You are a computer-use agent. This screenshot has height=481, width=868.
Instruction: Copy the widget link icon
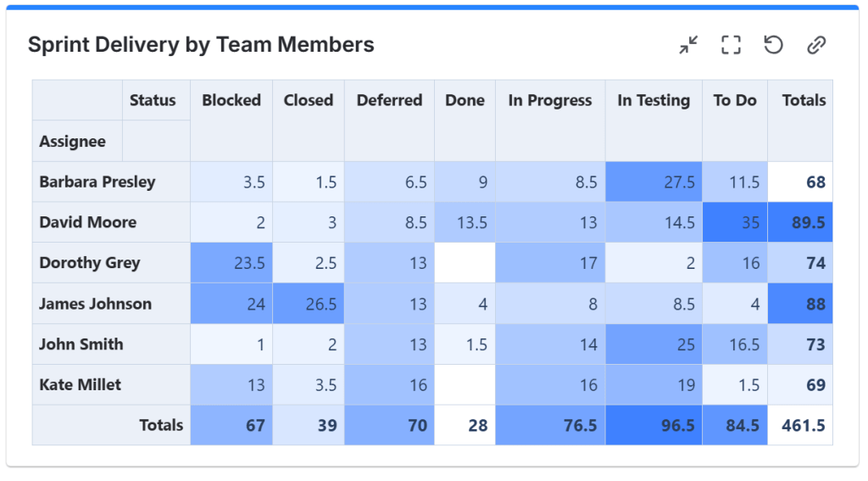point(816,45)
